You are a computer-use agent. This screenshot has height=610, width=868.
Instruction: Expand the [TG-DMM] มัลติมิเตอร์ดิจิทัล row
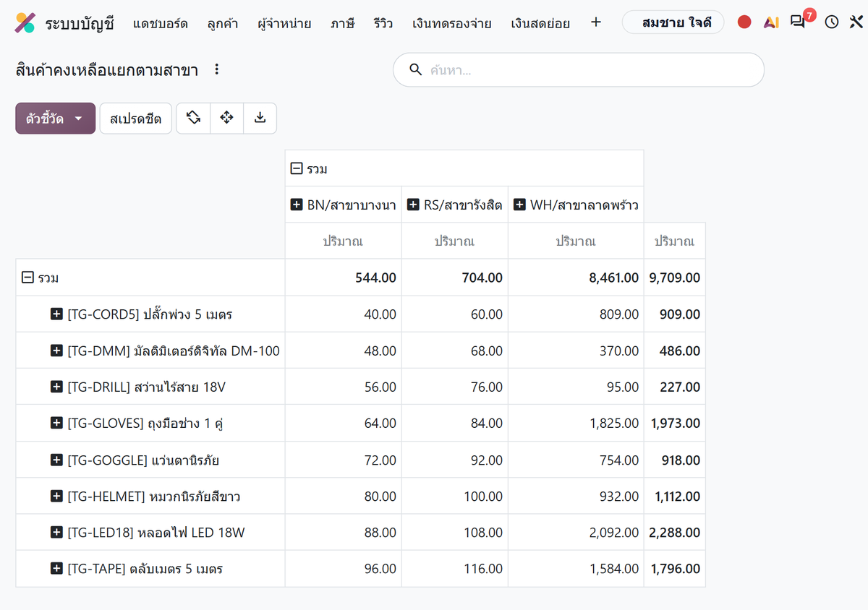56,351
